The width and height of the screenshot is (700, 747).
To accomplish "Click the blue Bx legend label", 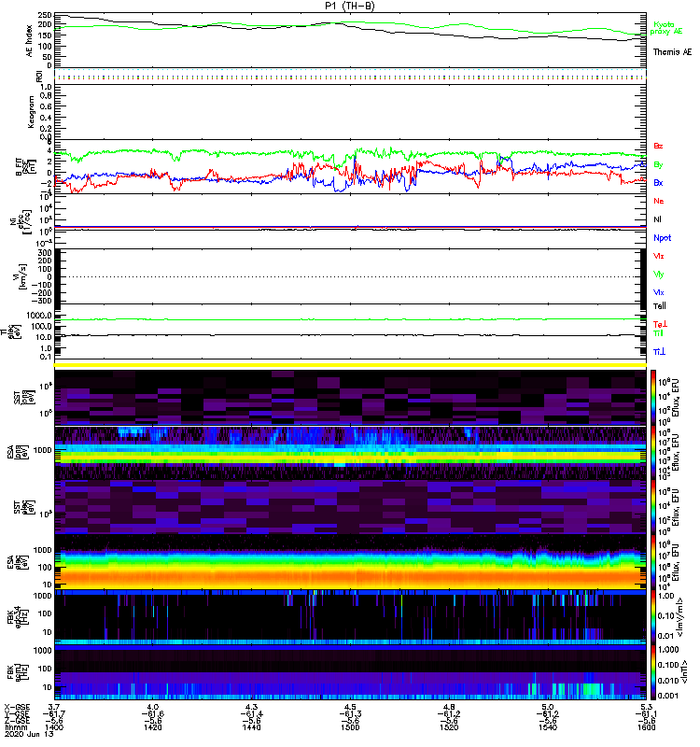I will [658, 183].
